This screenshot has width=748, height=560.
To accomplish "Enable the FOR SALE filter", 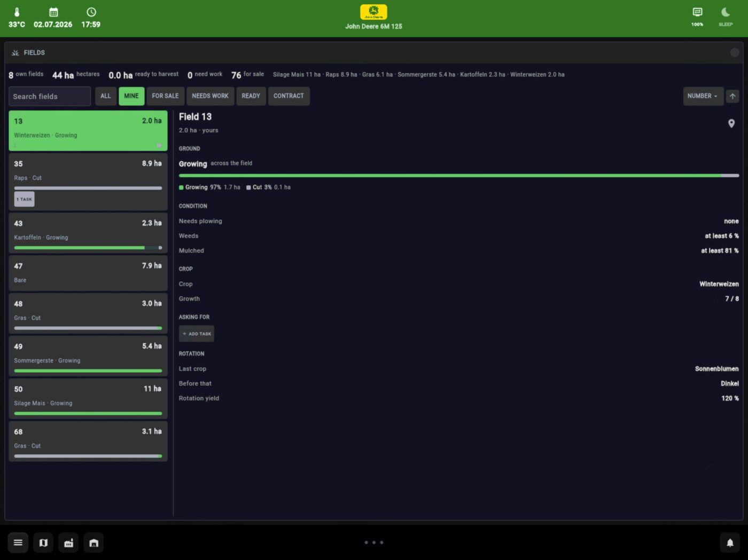I will pyautogui.click(x=165, y=96).
